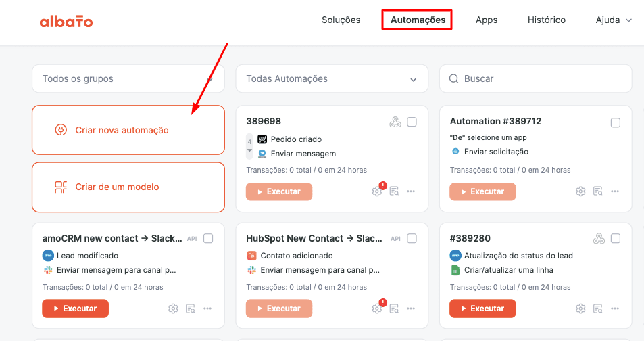Select checkbox on automation #389280
644x341 pixels.
click(x=615, y=239)
